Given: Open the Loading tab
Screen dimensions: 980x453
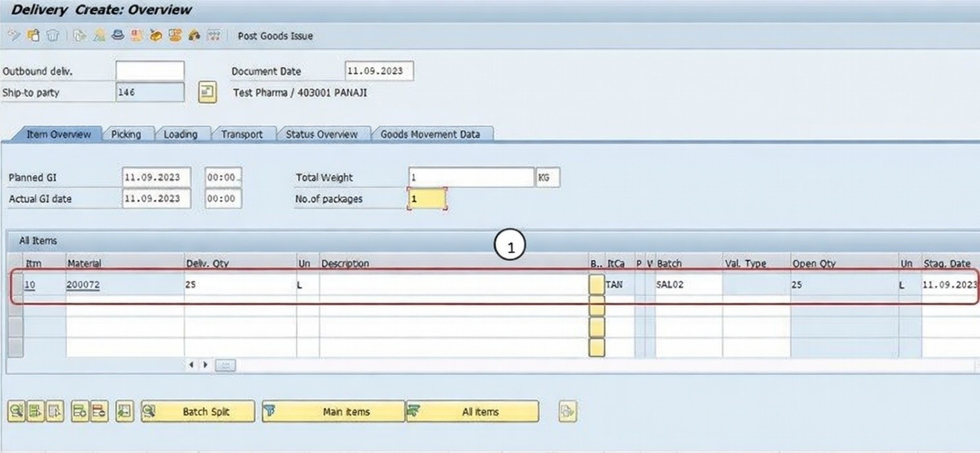Looking at the screenshot, I should coord(180,134).
